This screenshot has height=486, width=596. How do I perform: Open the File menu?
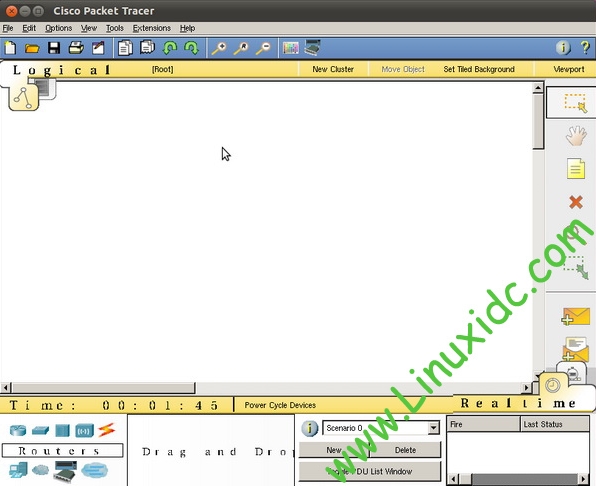click(x=8, y=28)
